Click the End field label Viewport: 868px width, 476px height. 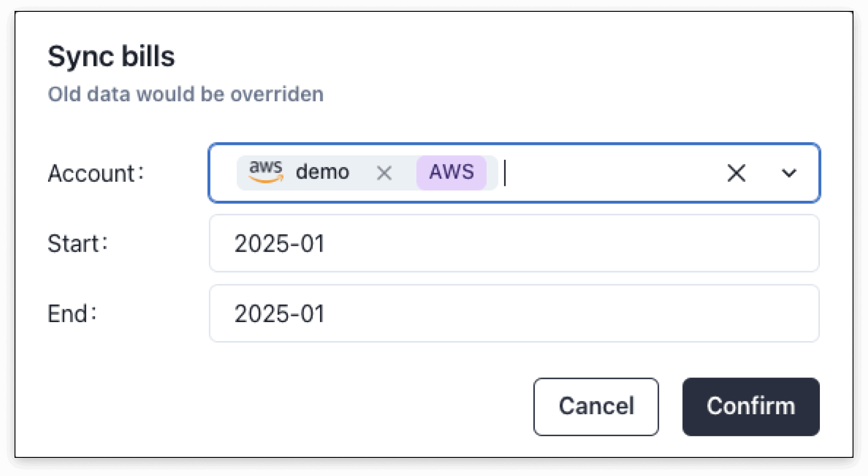coord(72,313)
